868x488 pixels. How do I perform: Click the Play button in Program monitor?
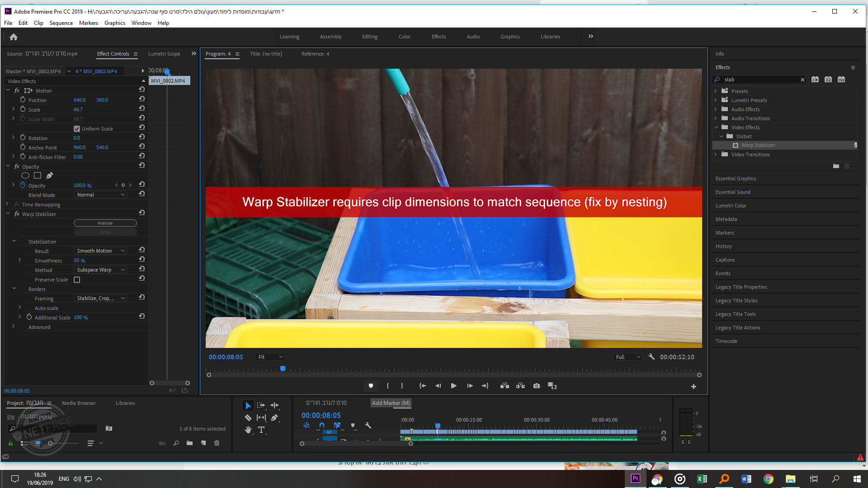[x=453, y=386]
